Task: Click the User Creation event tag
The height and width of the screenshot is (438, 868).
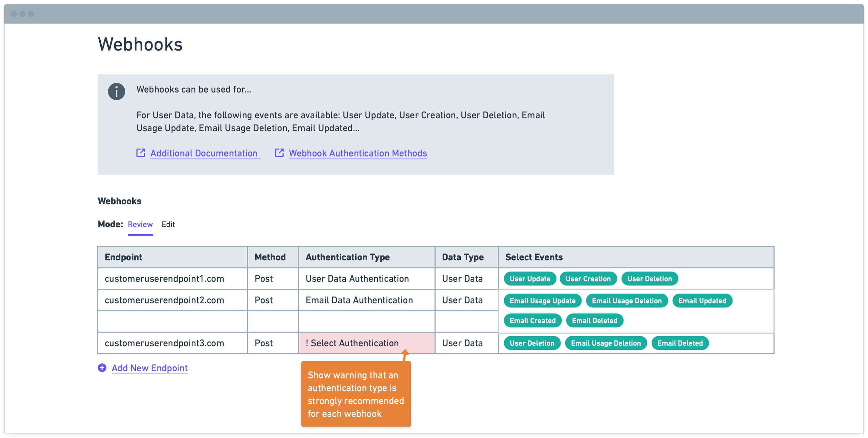Action: 588,279
